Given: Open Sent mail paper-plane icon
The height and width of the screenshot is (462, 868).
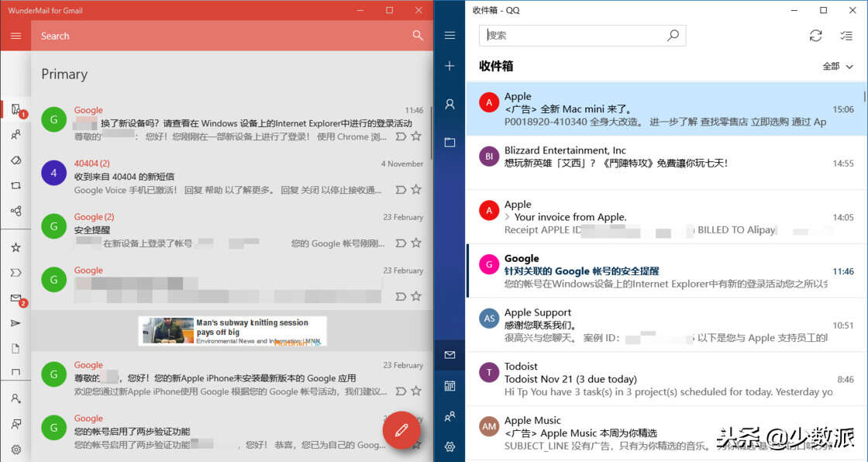Looking at the screenshot, I should (x=16, y=323).
